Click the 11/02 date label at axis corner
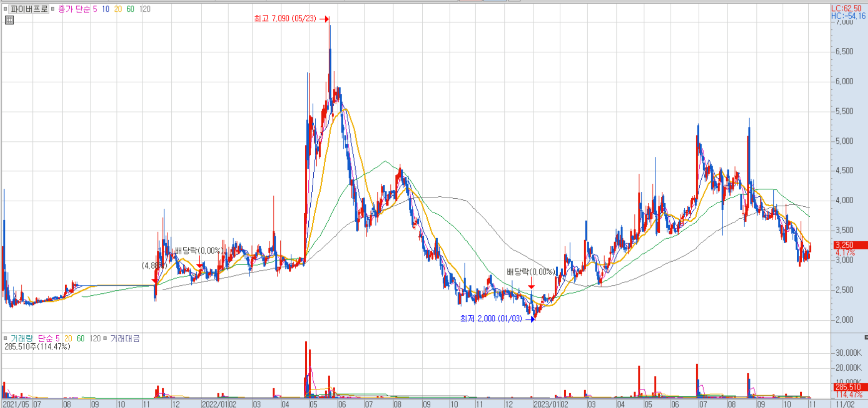Viewport: 868px width, 408px height. tap(845, 404)
